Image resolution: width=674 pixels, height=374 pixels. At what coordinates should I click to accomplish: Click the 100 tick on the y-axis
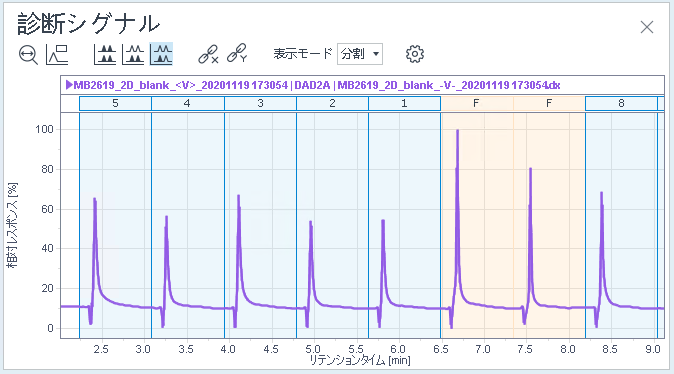point(44,129)
